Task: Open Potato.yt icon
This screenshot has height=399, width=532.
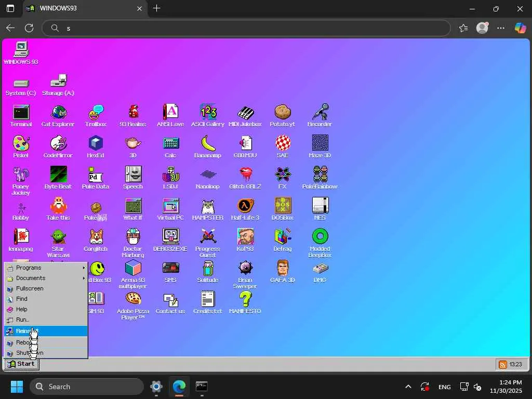Action: coord(282,116)
